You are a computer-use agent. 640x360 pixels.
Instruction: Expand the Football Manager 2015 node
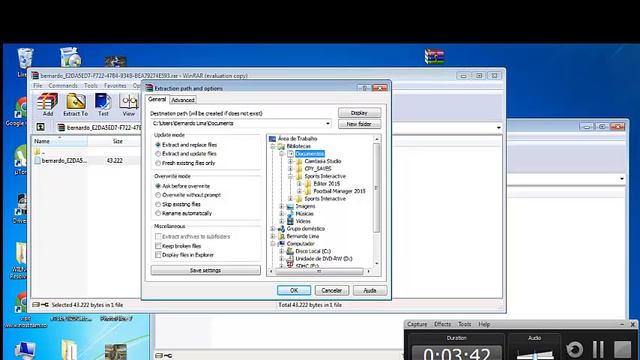[x=300, y=191]
